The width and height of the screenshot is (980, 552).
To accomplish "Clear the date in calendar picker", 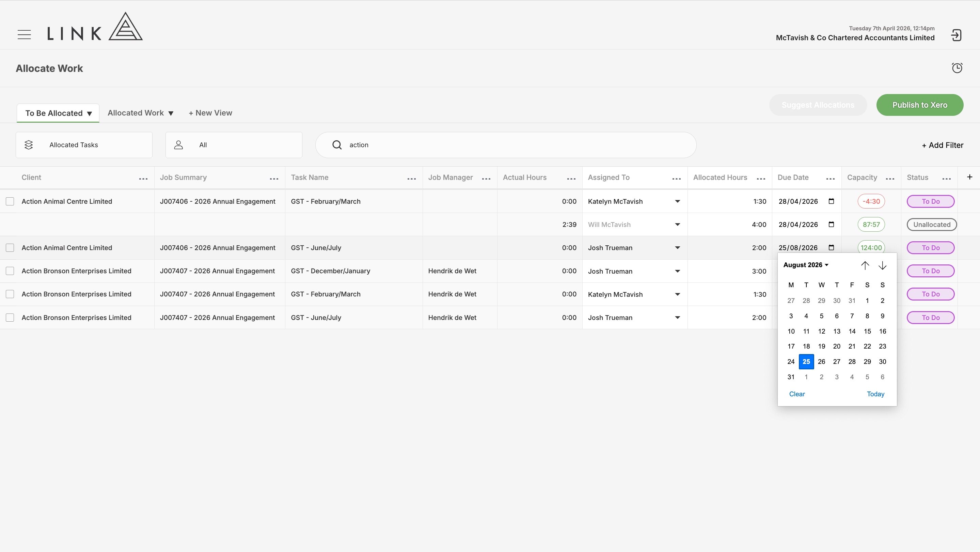I will tap(797, 394).
